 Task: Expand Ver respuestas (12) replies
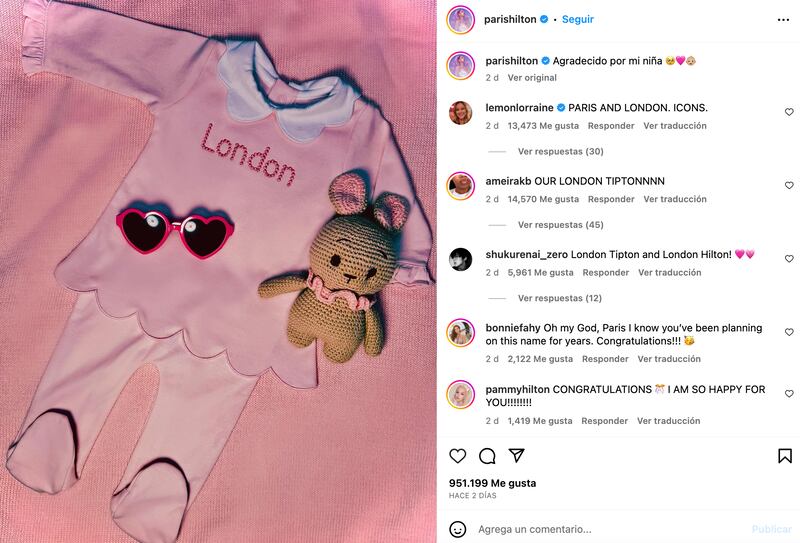560,299
